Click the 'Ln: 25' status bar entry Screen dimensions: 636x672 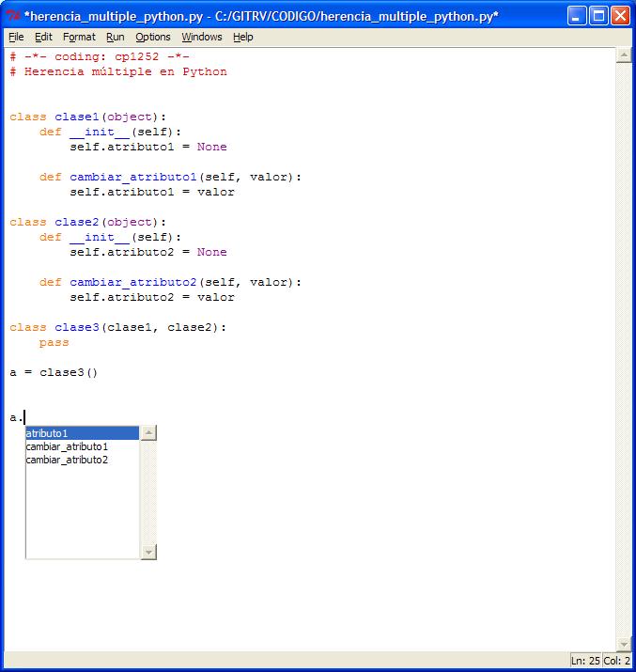coord(585,661)
